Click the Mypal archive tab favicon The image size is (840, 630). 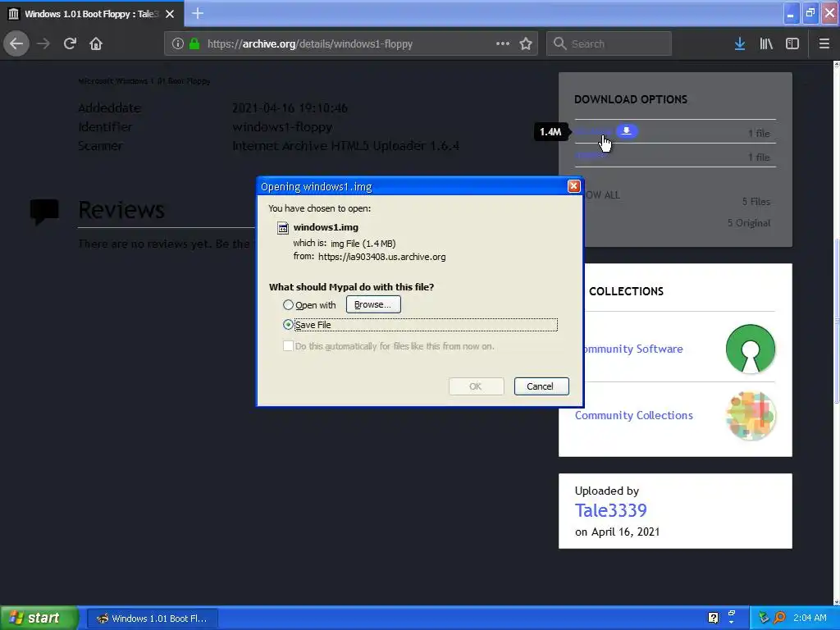point(14,14)
